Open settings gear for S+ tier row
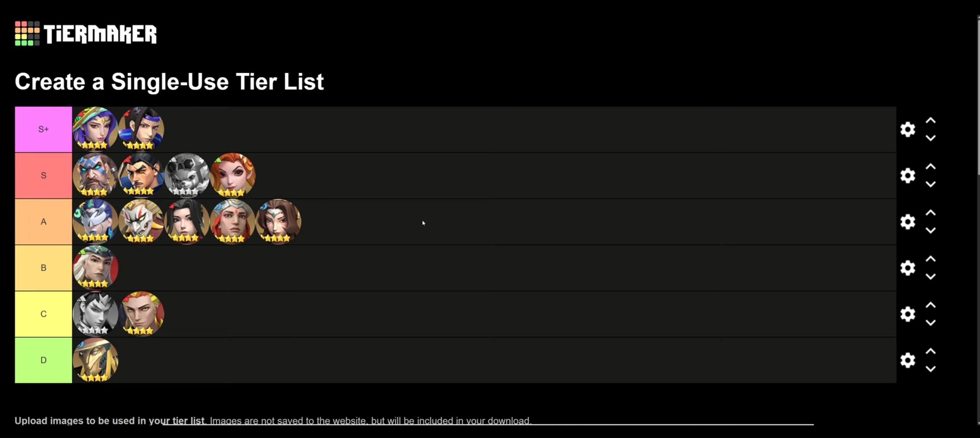 pyautogui.click(x=908, y=130)
